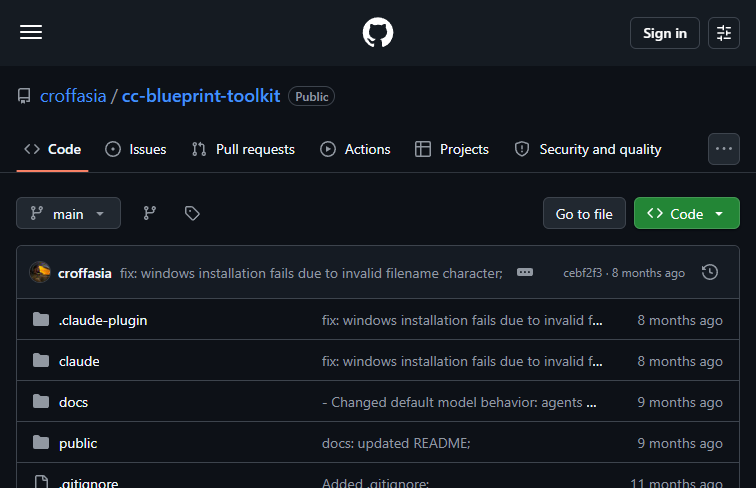View branches using the branch icon

pos(149,213)
